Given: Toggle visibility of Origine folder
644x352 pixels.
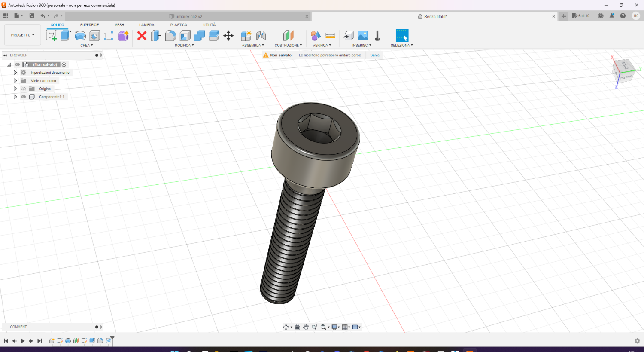Looking at the screenshot, I should pyautogui.click(x=24, y=89).
